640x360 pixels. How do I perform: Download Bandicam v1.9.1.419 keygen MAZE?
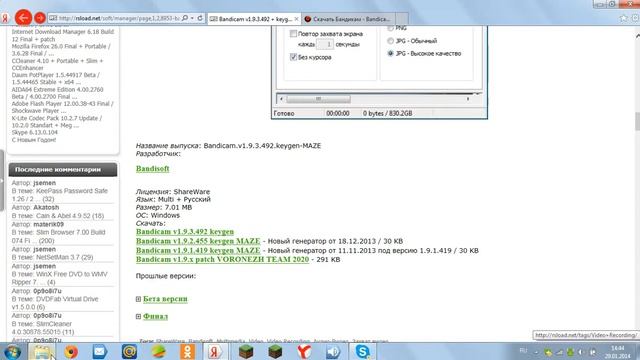click(x=198, y=250)
